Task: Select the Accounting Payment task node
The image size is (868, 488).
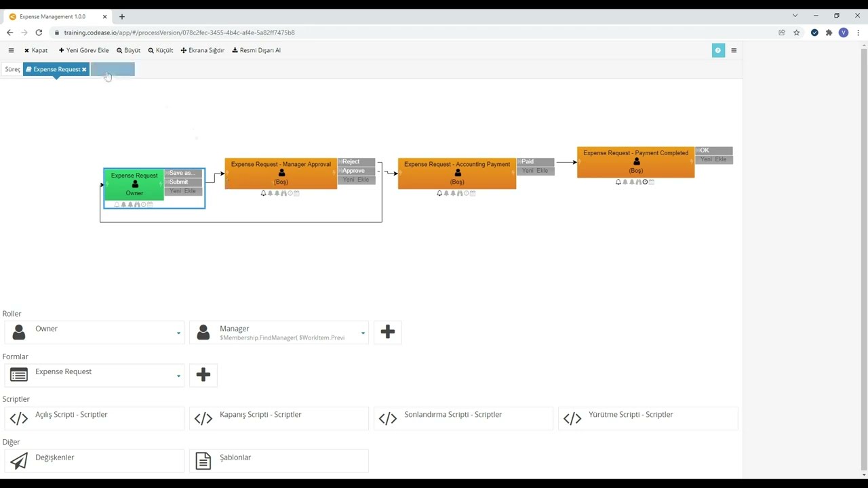Action: (457, 173)
